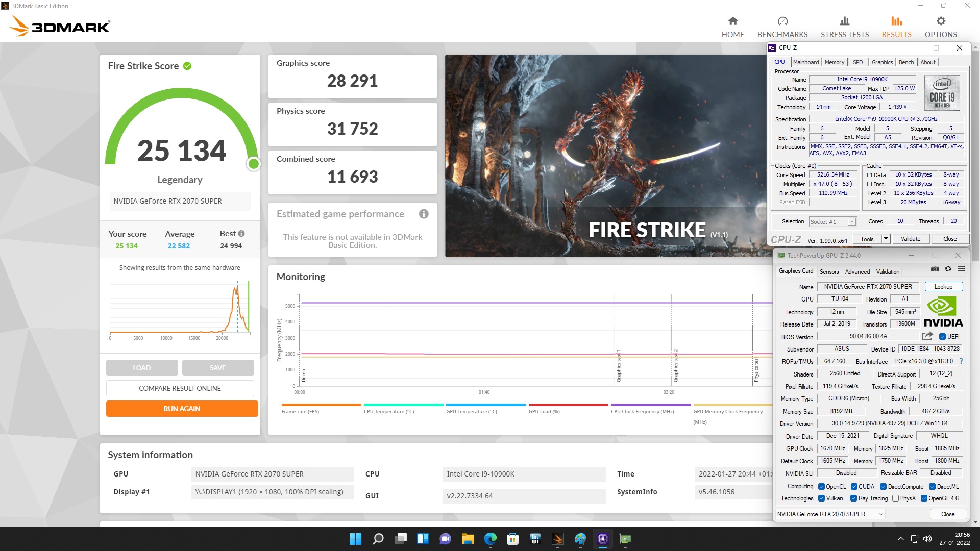The height and width of the screenshot is (551, 980).
Task: Click the BIOS share/export icon in GPU-Z
Action: point(927,336)
